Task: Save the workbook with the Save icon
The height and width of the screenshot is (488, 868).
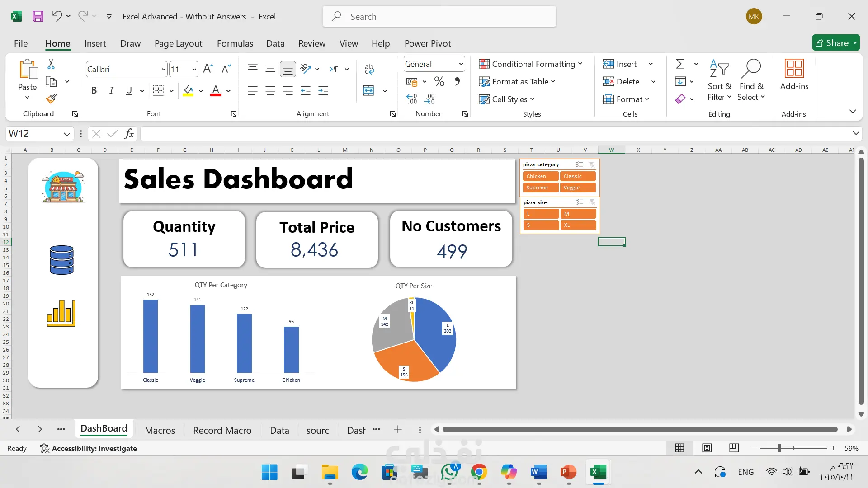Action: click(x=38, y=16)
